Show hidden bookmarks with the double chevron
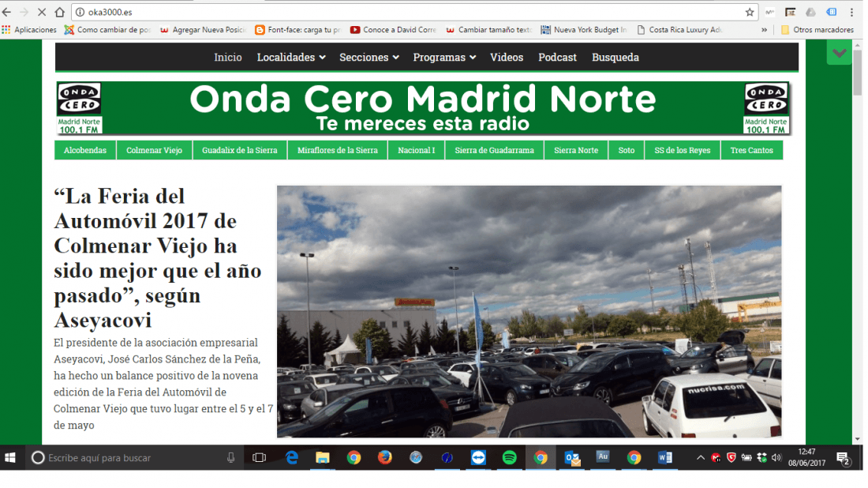Image resolution: width=868 pixels, height=488 pixels. [x=764, y=30]
